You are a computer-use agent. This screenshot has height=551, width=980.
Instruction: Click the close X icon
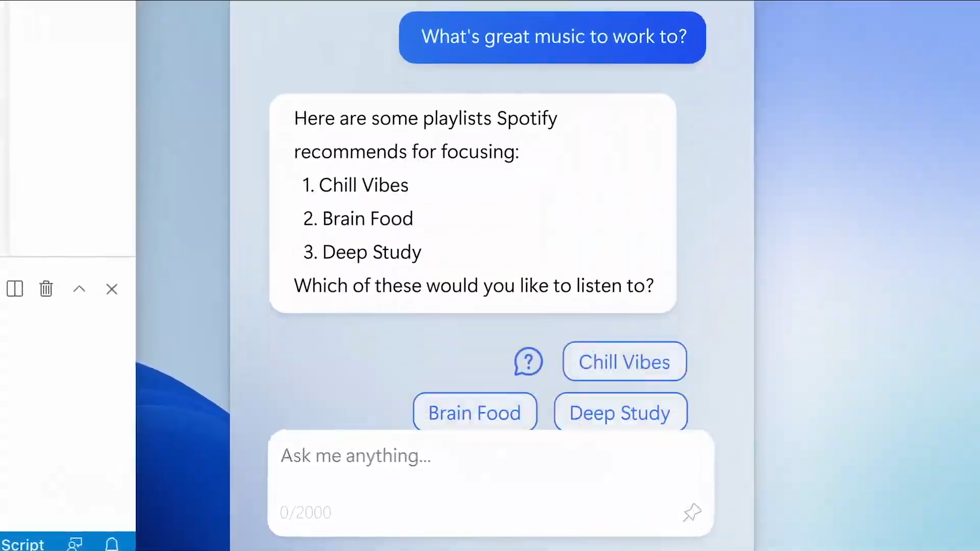click(x=112, y=288)
